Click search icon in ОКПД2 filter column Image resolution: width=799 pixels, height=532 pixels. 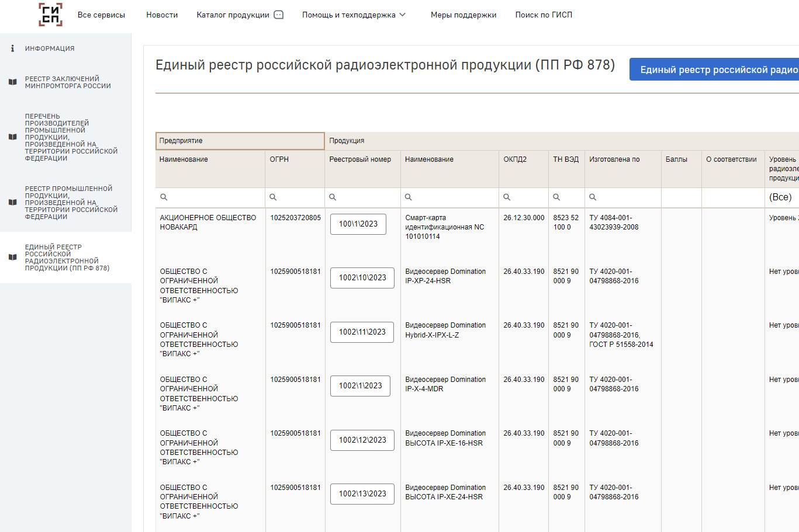507,197
